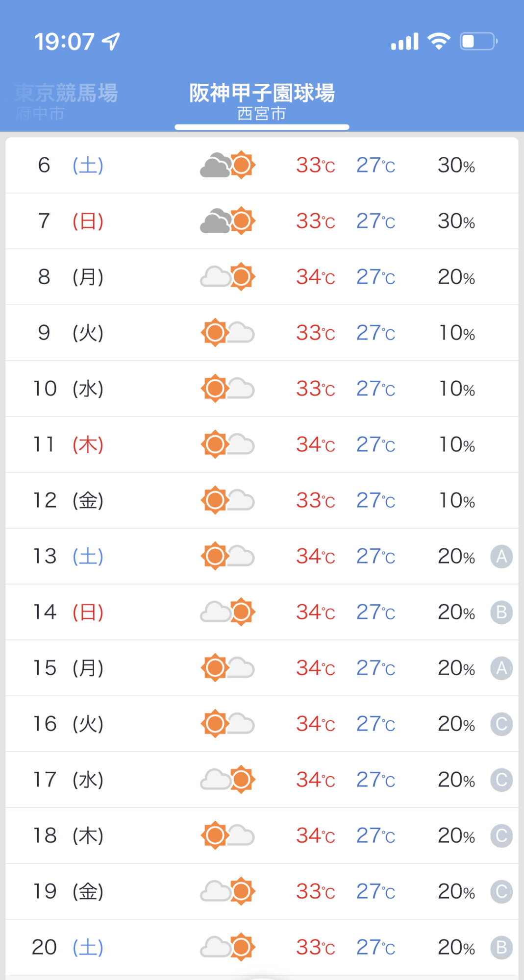Viewport: 524px width, 980px height.
Task: Tap the cloudy-then-sunny icon for the 6th
Action: point(228,165)
